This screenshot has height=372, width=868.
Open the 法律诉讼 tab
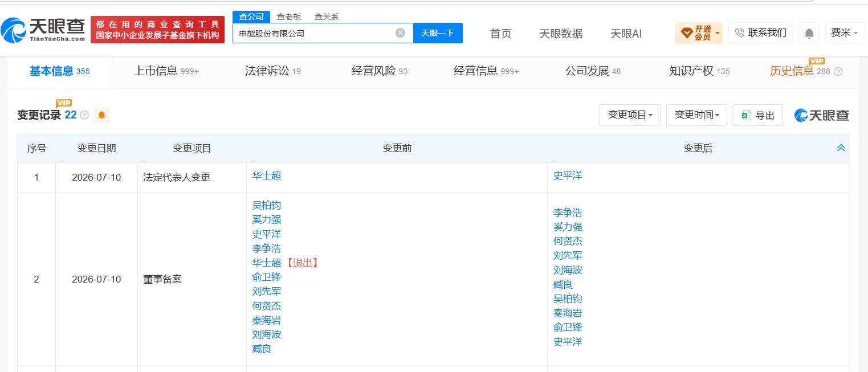(x=273, y=71)
